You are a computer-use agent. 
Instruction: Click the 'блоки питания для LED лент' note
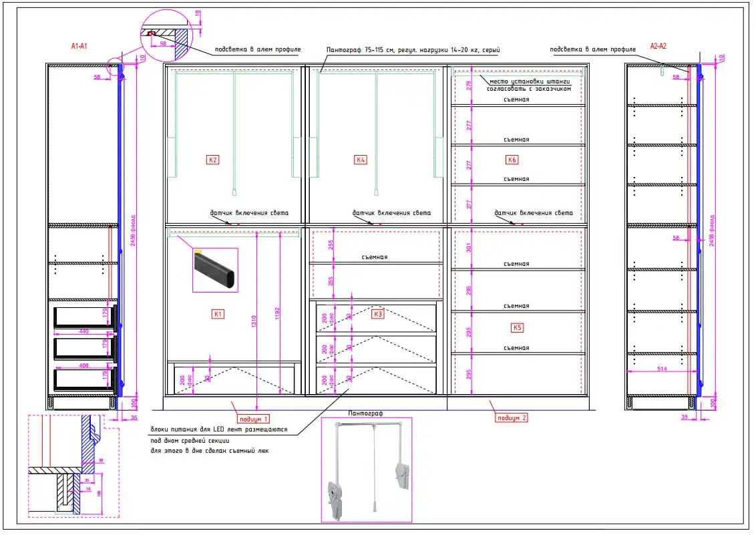coord(219,429)
